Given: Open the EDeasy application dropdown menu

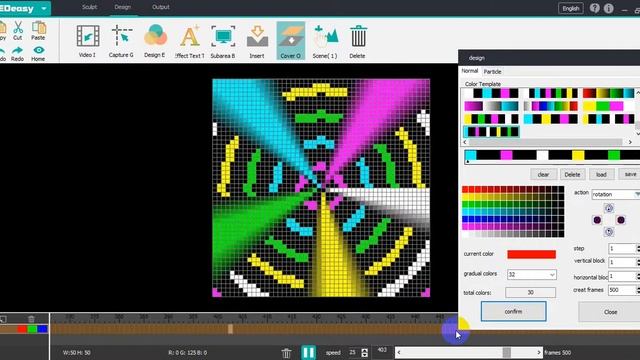Looking at the screenshot, I should click(x=44, y=8).
